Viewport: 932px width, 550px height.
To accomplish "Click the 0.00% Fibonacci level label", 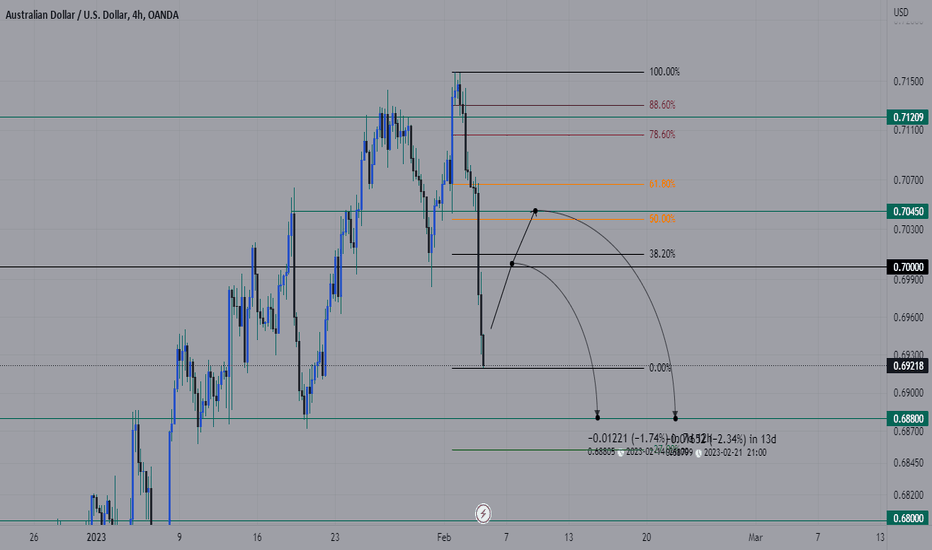I will tap(660, 368).
